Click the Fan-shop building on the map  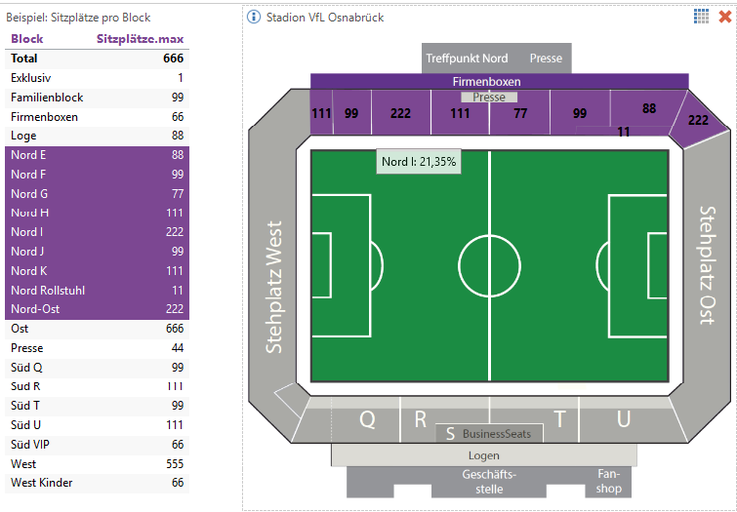[x=608, y=481]
